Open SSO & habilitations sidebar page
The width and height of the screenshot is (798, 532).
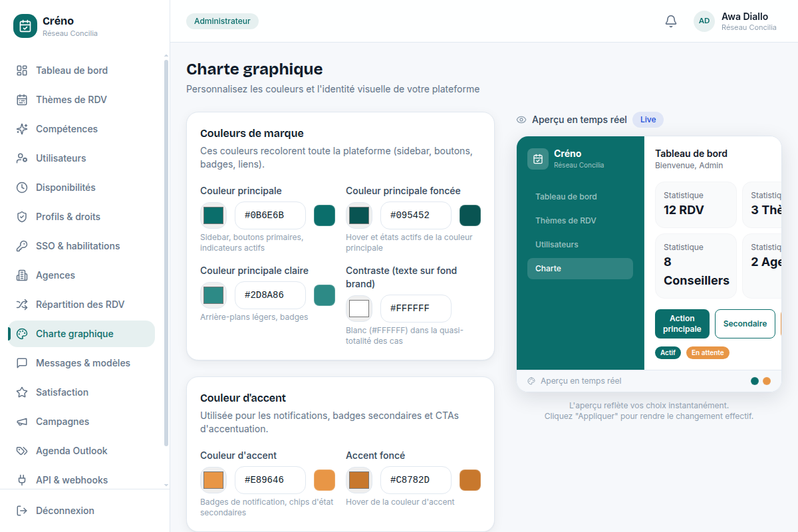(81, 246)
